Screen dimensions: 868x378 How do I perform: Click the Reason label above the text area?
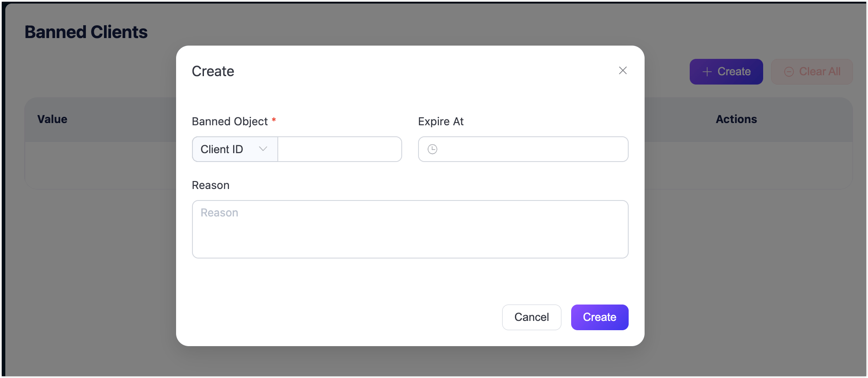click(x=211, y=185)
